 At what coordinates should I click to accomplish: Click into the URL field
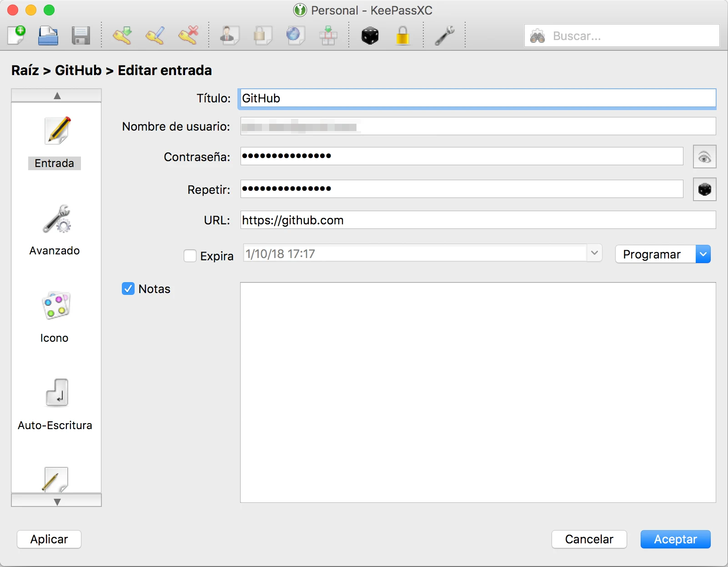(477, 220)
